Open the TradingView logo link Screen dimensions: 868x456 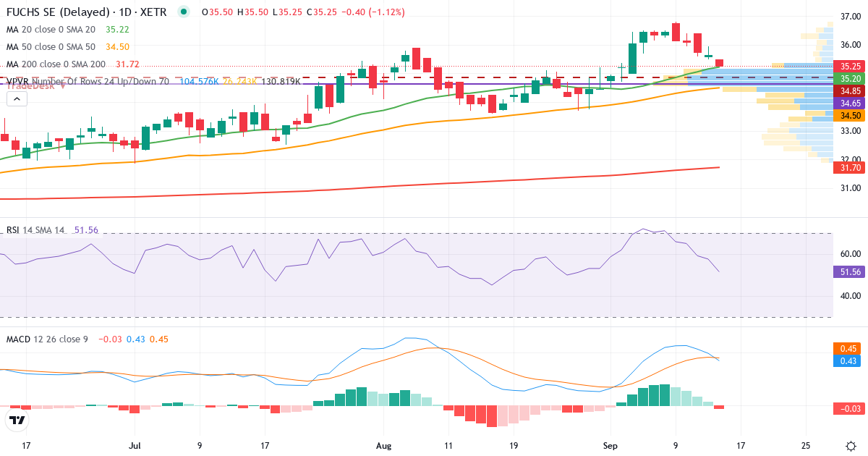tap(17, 421)
